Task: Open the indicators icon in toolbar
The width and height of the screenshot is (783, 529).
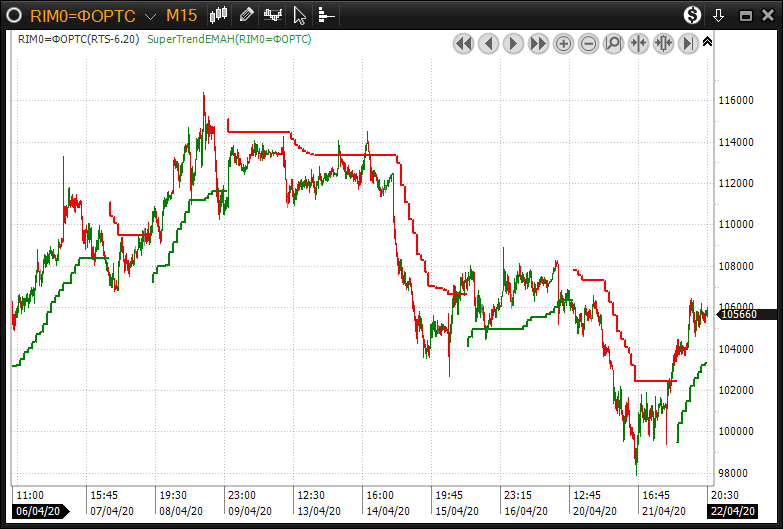Action: pos(272,15)
